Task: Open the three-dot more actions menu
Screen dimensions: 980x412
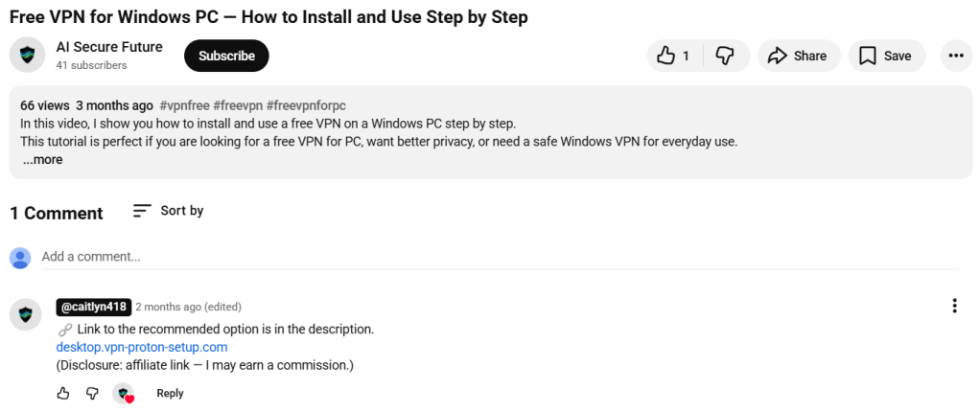Action: [956, 56]
